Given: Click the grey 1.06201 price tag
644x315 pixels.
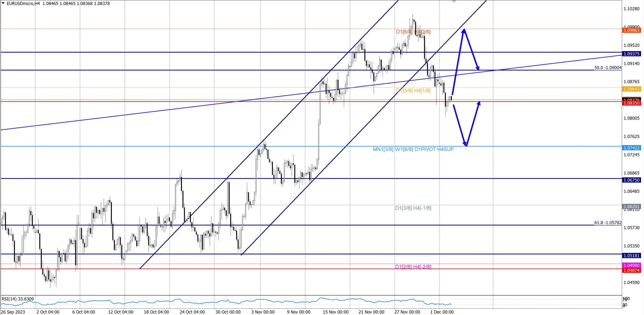Looking at the screenshot, I should tap(631, 206).
